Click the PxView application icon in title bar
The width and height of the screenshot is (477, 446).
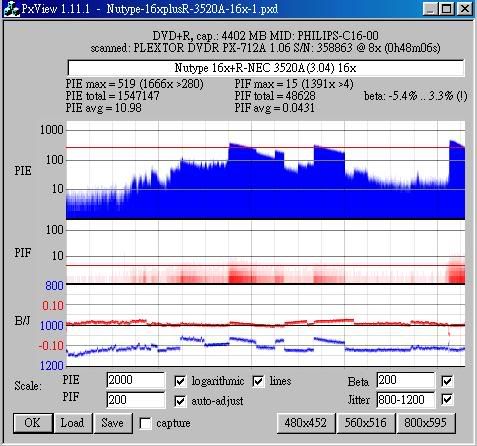pos(11,9)
